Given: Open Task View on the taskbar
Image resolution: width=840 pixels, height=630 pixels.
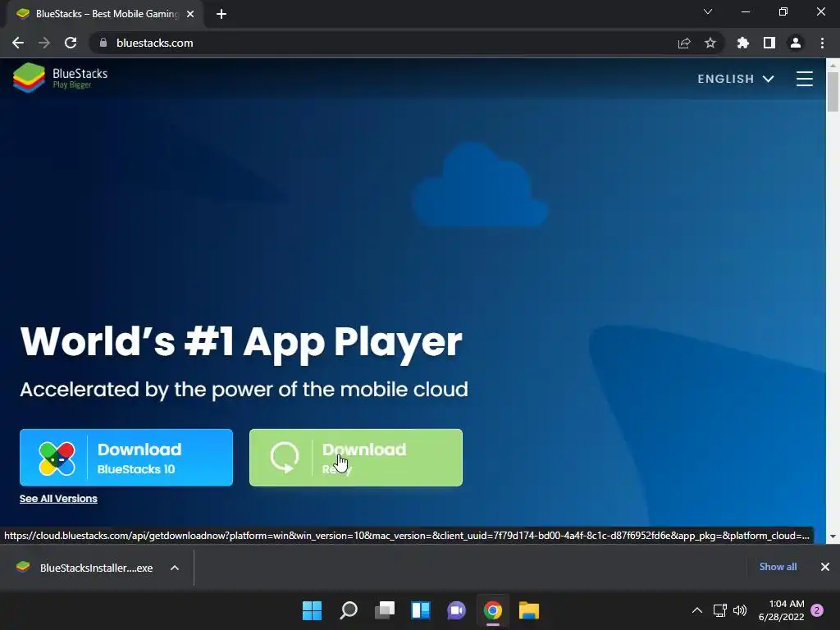Looking at the screenshot, I should 385,610.
